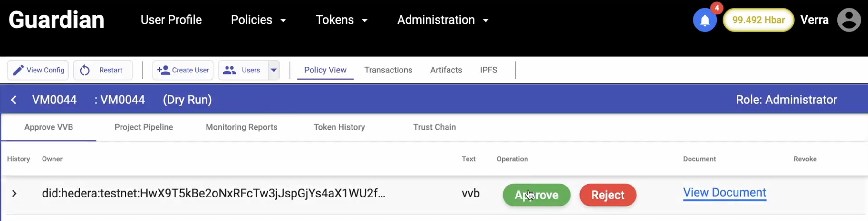868x221 pixels.
Task: Open the Policies dropdown menu
Action: pos(258,20)
